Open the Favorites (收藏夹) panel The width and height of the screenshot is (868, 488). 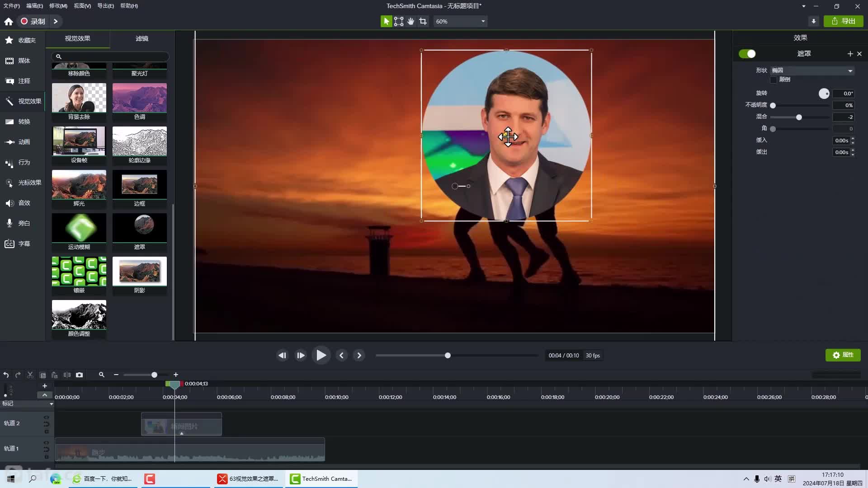[x=22, y=40]
